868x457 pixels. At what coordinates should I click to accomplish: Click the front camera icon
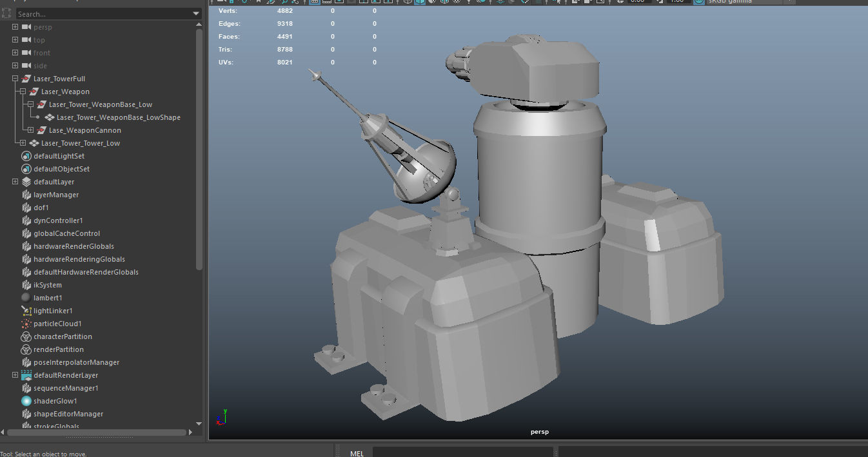26,53
